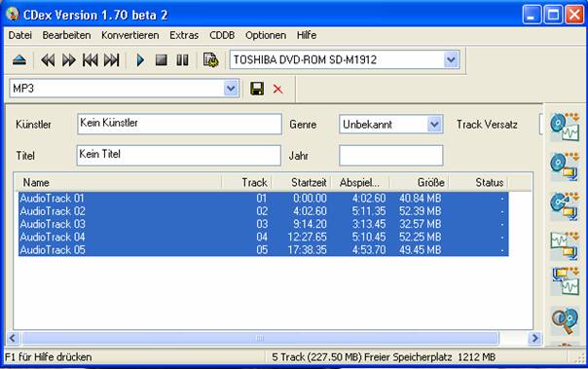Stop playback with the stop icon

(162, 60)
